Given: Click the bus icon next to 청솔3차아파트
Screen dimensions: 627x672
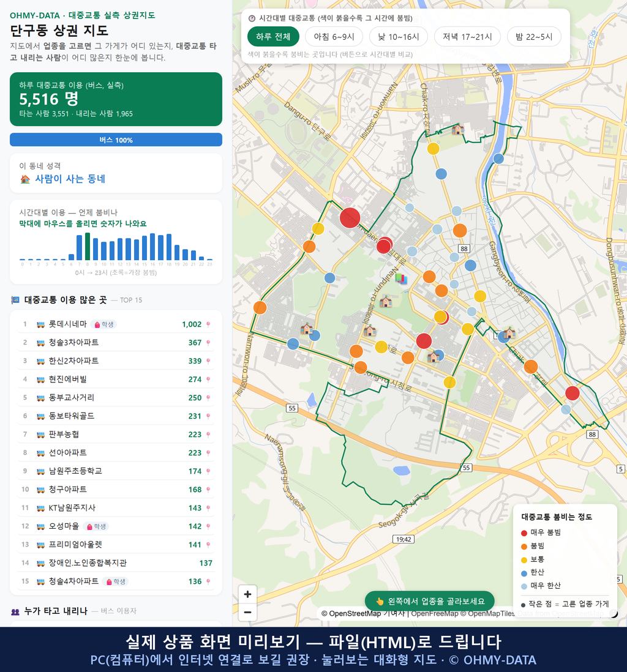Looking at the screenshot, I should pyautogui.click(x=40, y=343).
